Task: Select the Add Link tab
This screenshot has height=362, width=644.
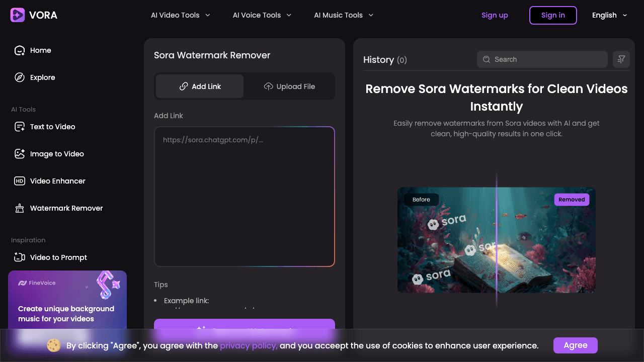Action: click(199, 86)
